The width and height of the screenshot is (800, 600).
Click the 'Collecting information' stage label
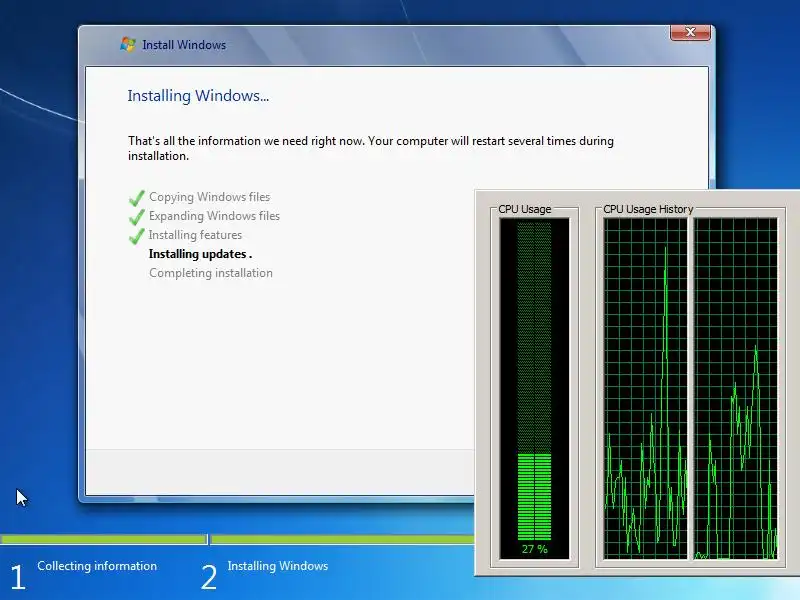pyautogui.click(x=97, y=566)
